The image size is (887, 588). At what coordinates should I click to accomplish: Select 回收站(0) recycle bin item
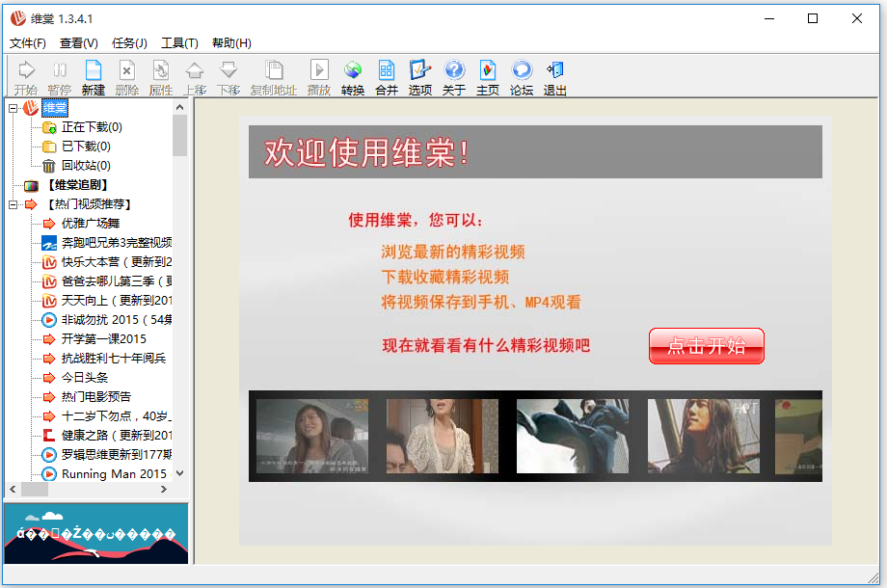(x=86, y=166)
